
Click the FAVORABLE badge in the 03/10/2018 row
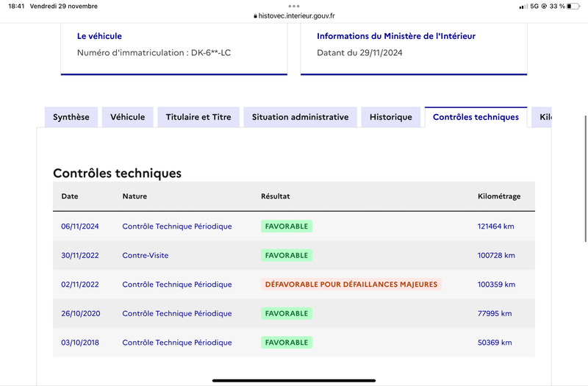[287, 343]
